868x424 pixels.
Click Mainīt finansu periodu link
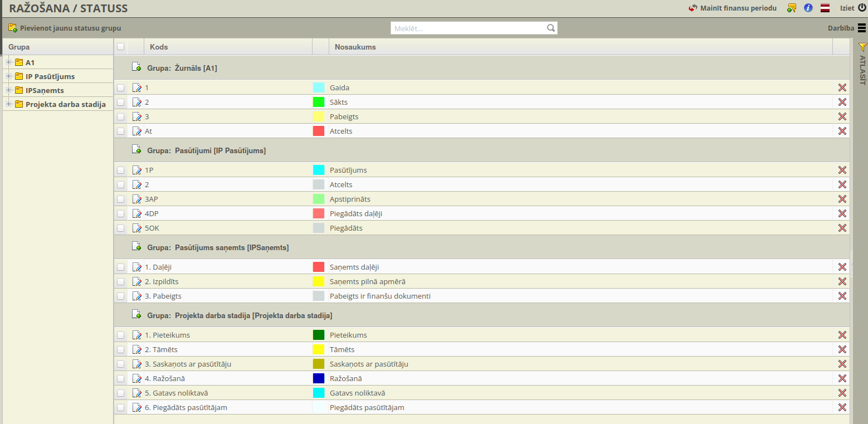732,8
